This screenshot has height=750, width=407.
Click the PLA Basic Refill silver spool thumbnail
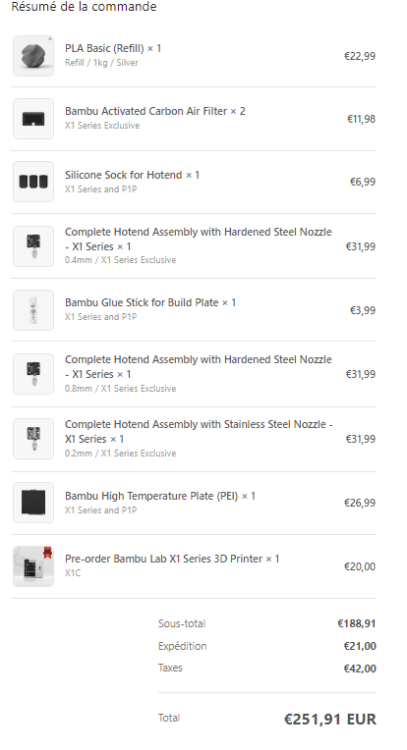click(x=33, y=55)
